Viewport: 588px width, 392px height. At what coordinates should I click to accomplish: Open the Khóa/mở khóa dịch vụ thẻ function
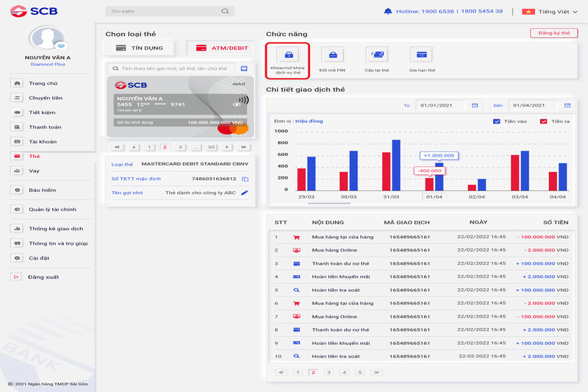(x=287, y=61)
